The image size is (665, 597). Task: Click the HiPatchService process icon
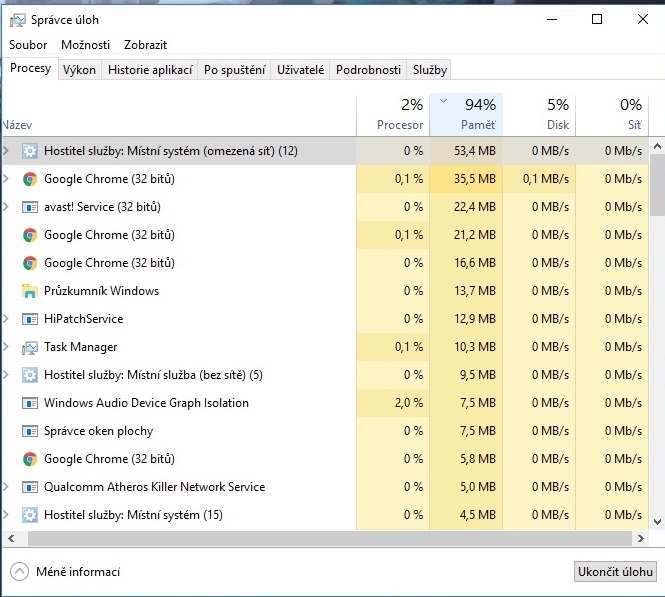coord(30,319)
